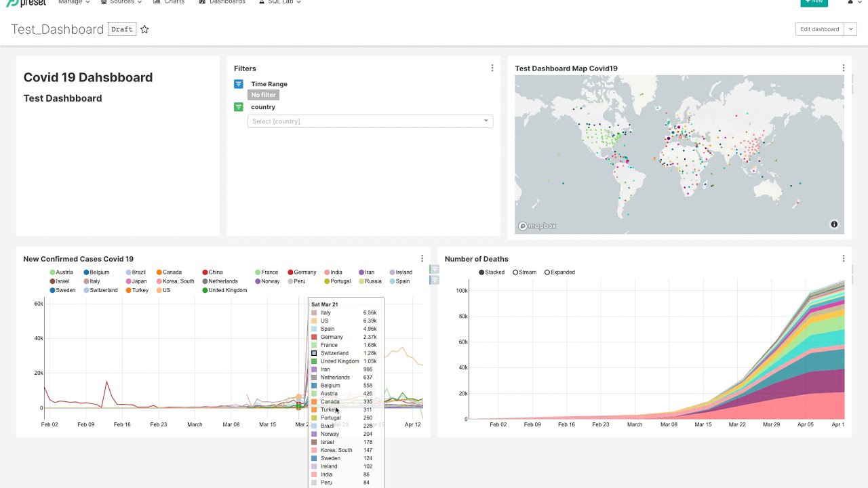Viewport: 868px width, 488px height.
Task: Toggle Korea, South series in the legend
Action: (x=175, y=281)
